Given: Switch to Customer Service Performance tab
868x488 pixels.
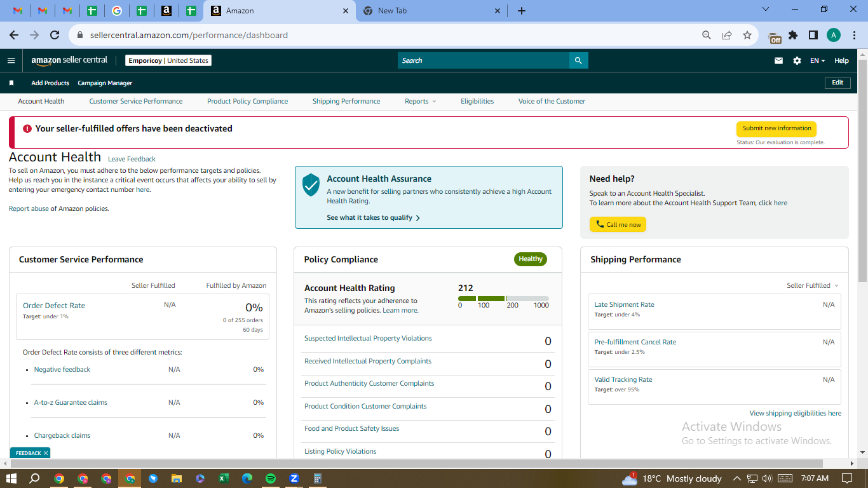Looking at the screenshot, I should click(x=136, y=102).
